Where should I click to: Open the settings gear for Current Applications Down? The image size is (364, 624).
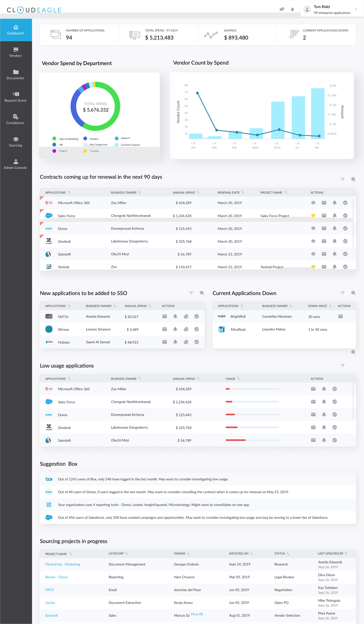coord(353,293)
